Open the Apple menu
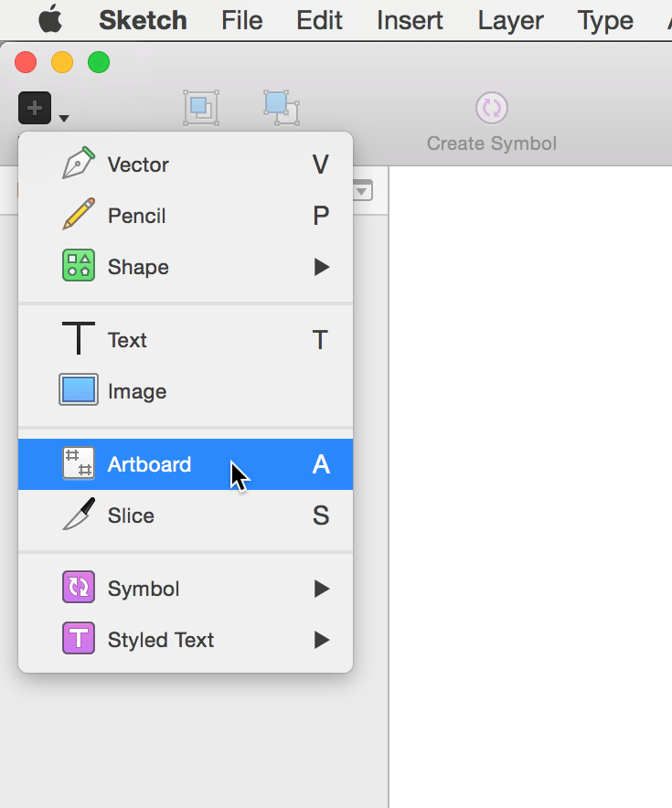The height and width of the screenshot is (808, 672). pyautogui.click(x=50, y=19)
